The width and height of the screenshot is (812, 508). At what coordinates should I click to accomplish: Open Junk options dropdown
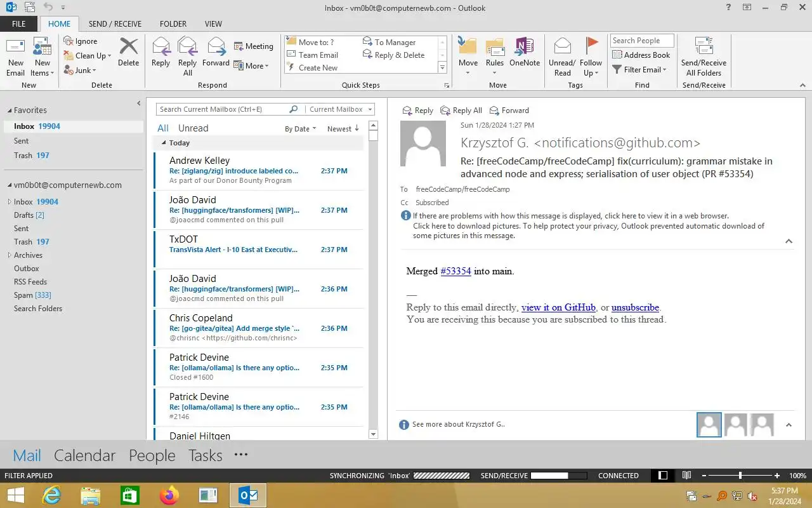click(x=81, y=70)
